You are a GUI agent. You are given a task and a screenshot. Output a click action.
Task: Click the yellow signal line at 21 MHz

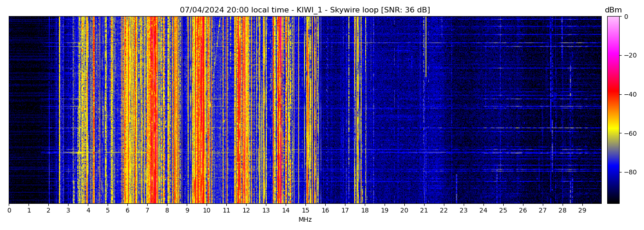(425, 46)
